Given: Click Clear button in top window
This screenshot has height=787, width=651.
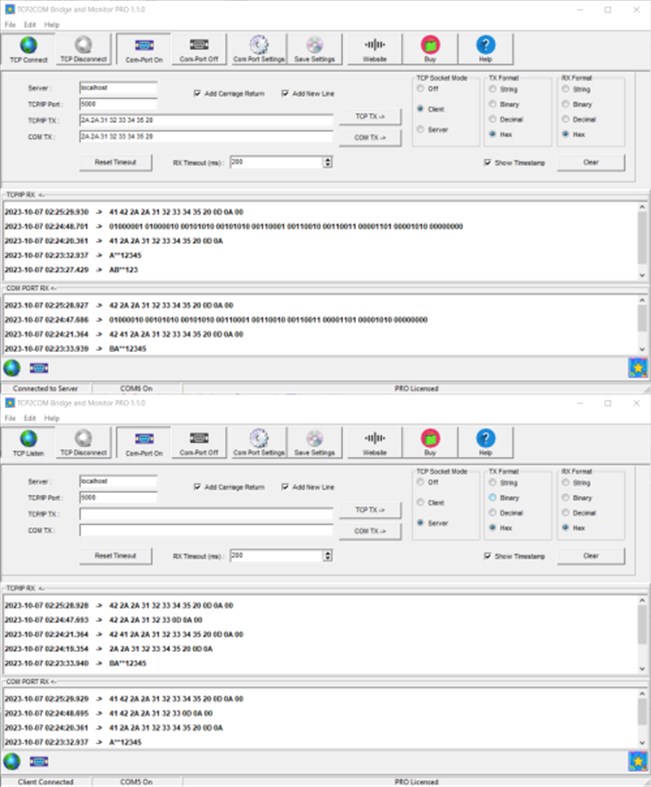Looking at the screenshot, I should tap(591, 162).
